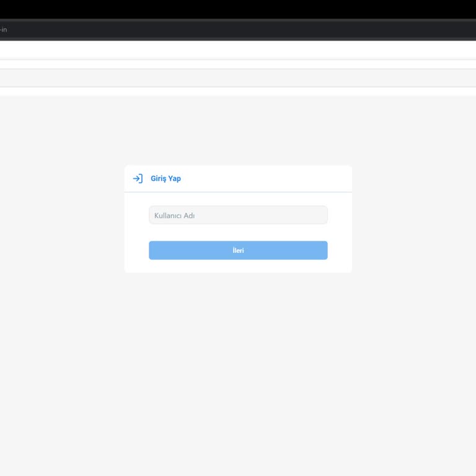Click the Giriş Yap sign-in arrow icon
The height and width of the screenshot is (476, 476).
tap(138, 178)
